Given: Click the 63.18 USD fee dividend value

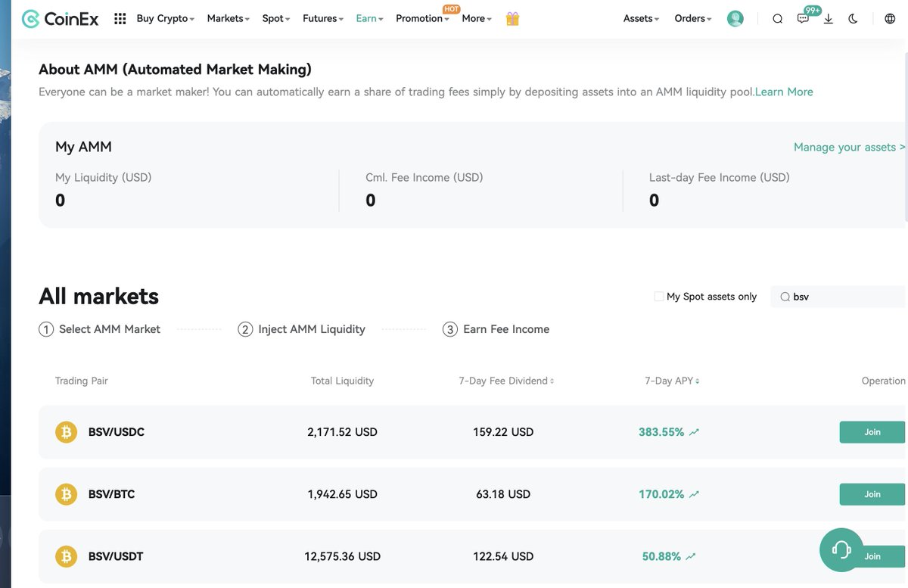Looking at the screenshot, I should [503, 494].
